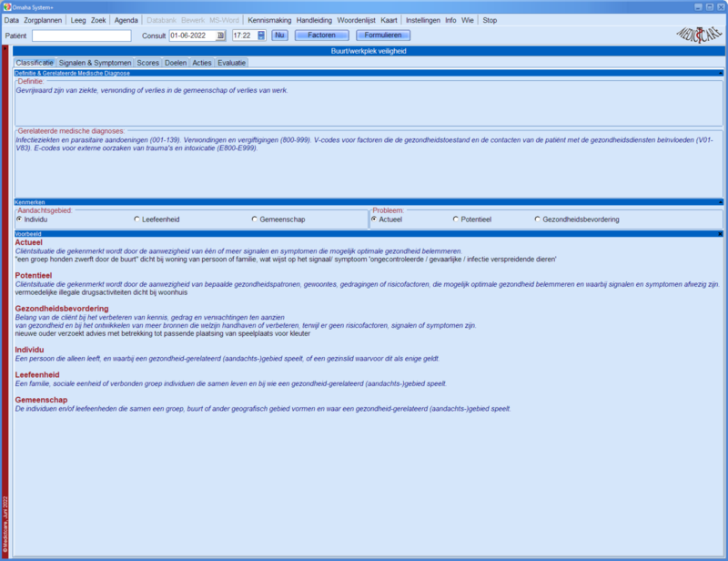Set the time with the Nu button
Viewport: 728px width, 561px height.
tap(279, 36)
